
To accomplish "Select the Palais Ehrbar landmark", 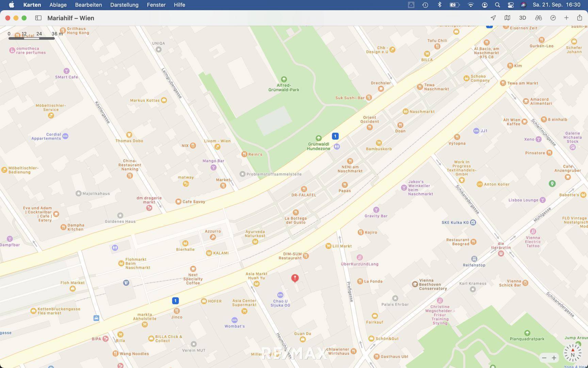I will click(x=395, y=298).
